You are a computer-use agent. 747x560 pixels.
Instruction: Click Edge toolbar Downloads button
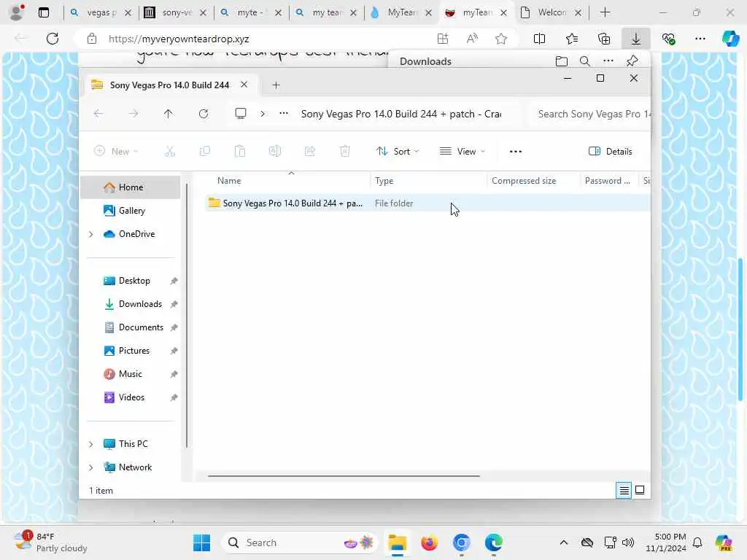636,39
